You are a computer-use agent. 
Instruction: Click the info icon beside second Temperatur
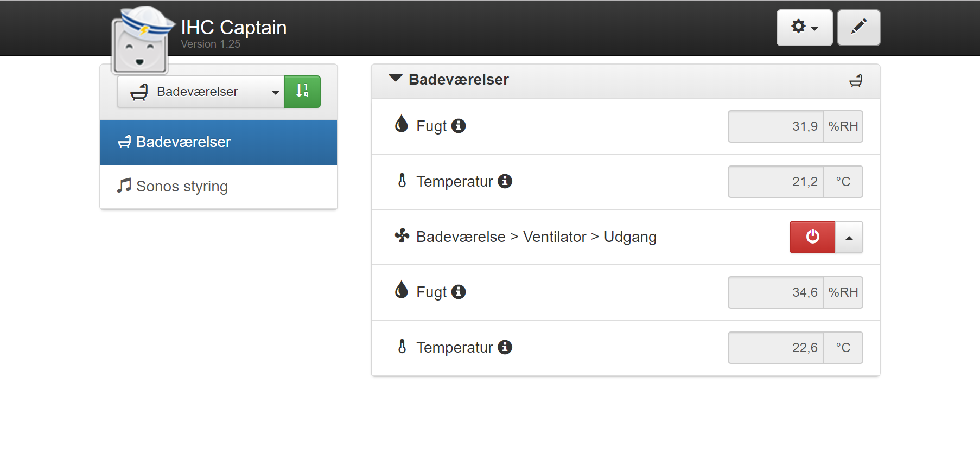pyautogui.click(x=505, y=347)
